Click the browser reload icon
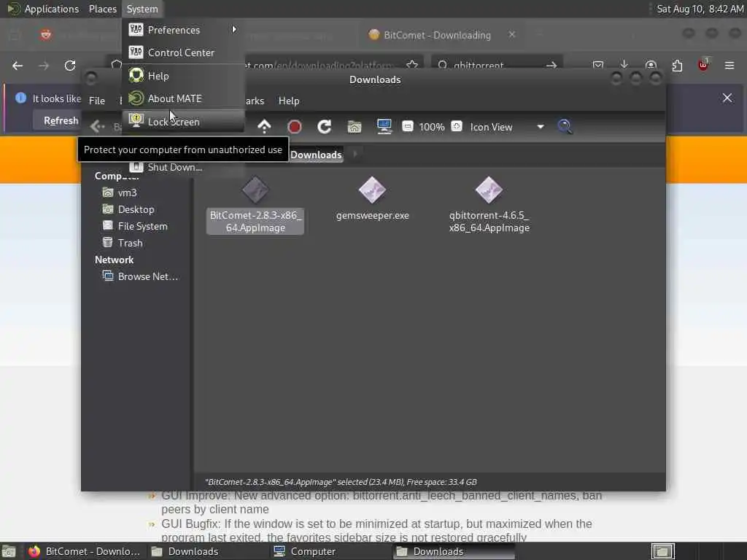The image size is (747, 560). (x=70, y=66)
